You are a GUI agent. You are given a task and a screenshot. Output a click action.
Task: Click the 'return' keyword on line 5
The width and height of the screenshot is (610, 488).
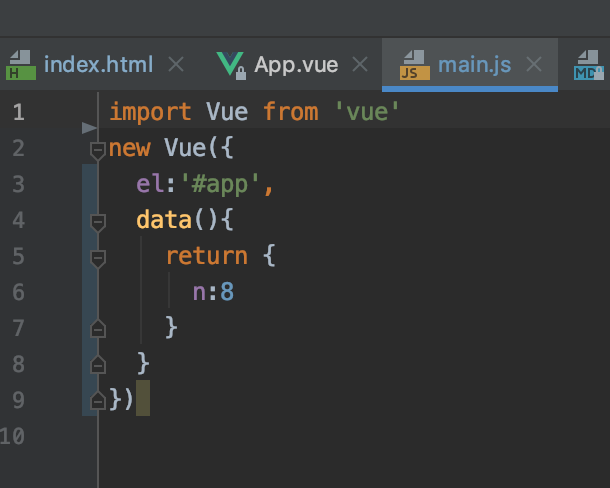tap(207, 256)
